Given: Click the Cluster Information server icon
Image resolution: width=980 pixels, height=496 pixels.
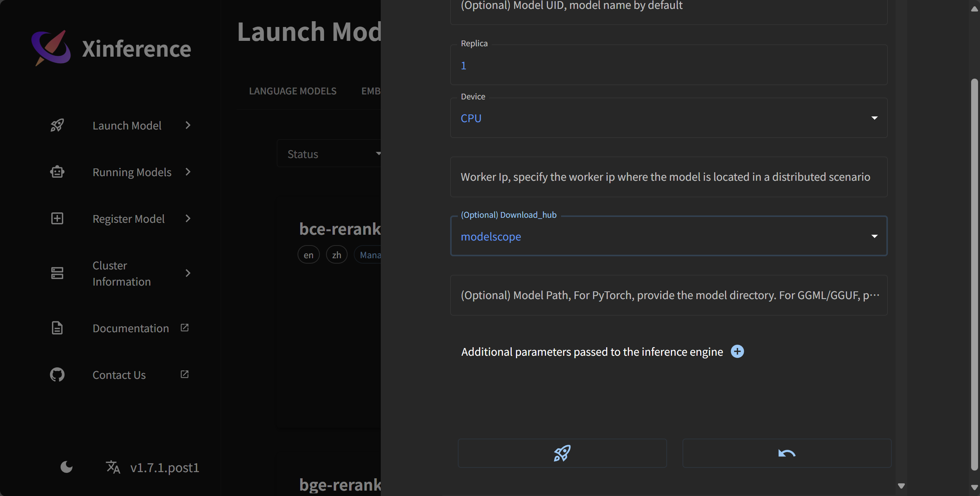Looking at the screenshot, I should (57, 273).
